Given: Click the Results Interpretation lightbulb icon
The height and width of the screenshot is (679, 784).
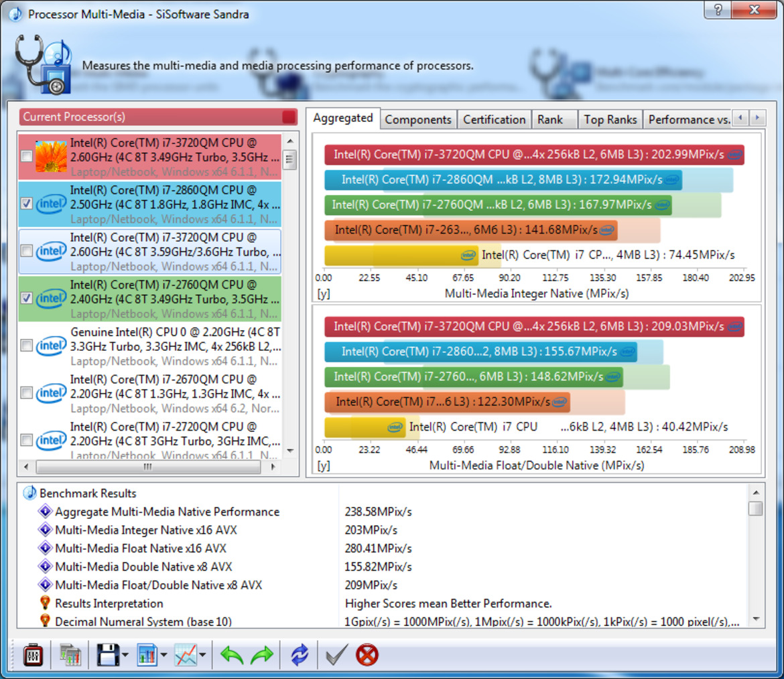Looking at the screenshot, I should pyautogui.click(x=45, y=603).
